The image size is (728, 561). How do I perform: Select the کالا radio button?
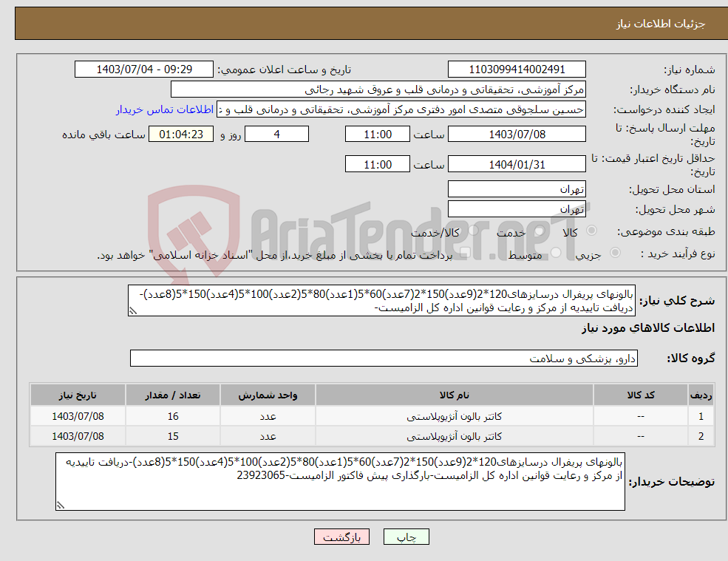click(x=591, y=231)
